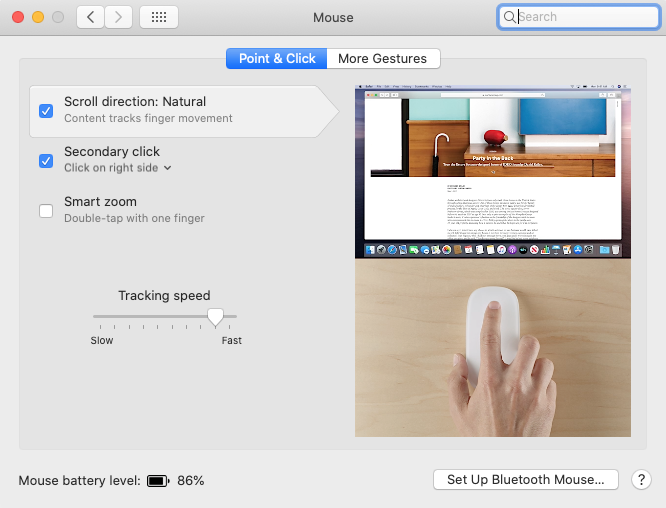Show all preferences grid button
The height and width of the screenshot is (508, 666).
(159, 17)
